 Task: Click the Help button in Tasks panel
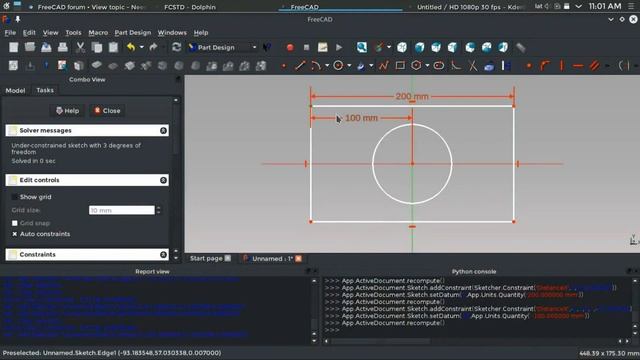coord(68,111)
